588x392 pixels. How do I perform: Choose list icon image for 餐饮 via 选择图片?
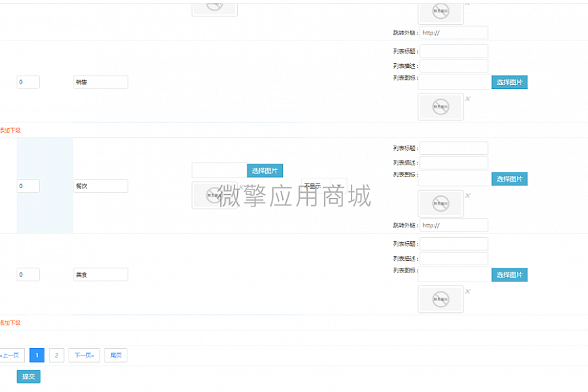(509, 179)
